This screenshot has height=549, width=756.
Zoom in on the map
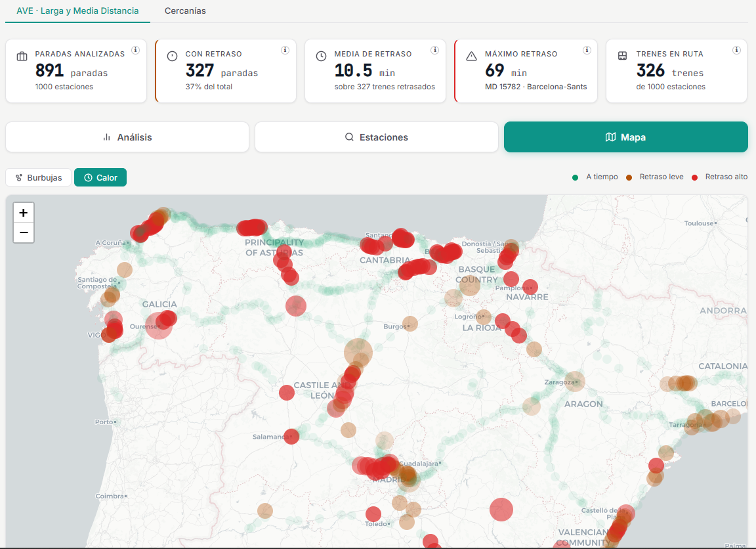pos(24,213)
